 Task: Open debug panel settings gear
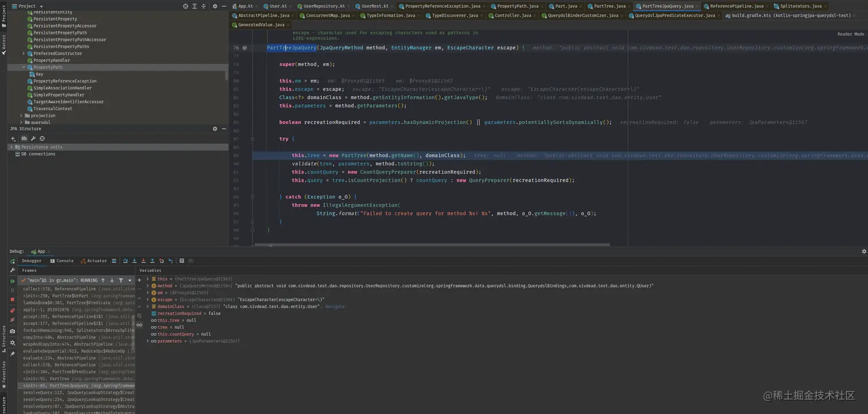863,252
